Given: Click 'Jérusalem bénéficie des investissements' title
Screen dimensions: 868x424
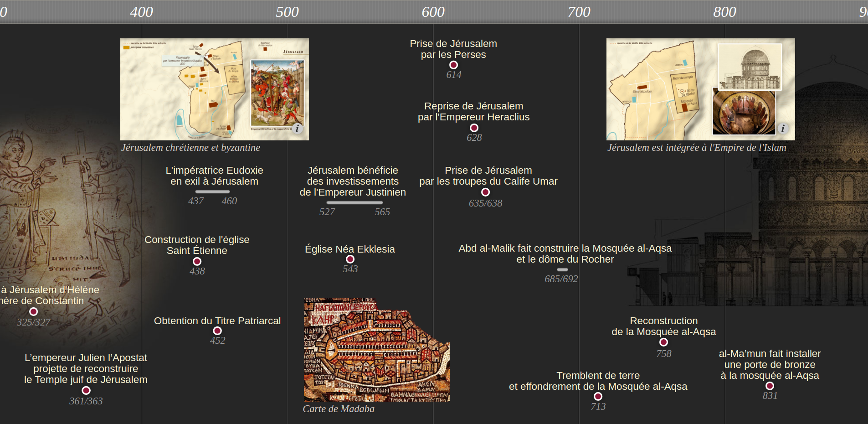Looking at the screenshot, I should pos(353,181).
